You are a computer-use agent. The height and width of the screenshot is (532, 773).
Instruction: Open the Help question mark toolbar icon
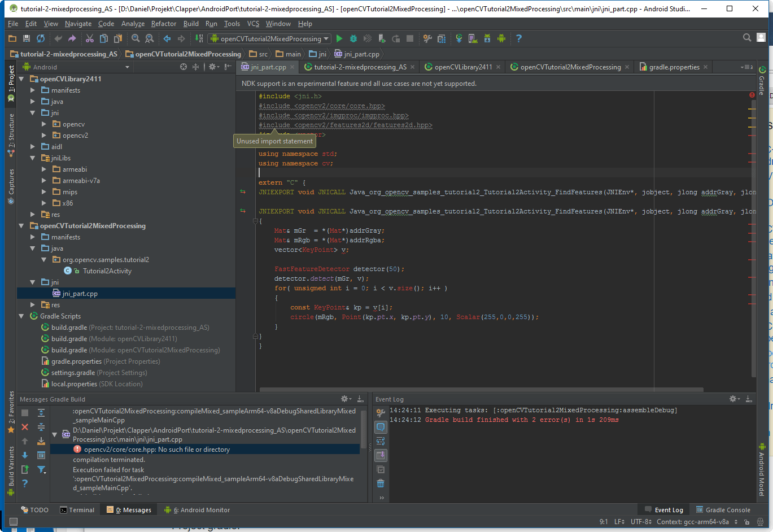(x=519, y=38)
